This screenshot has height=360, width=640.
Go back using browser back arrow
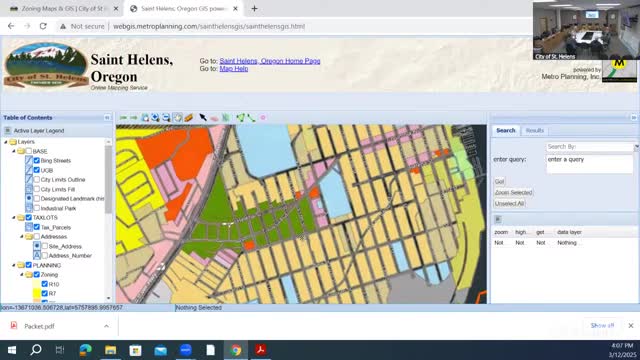[x=11, y=26]
